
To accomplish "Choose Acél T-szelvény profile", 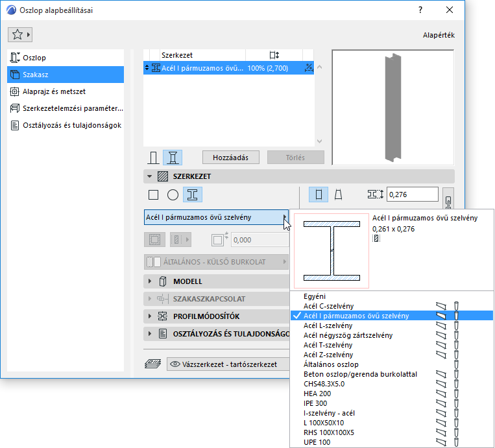I will point(391,345).
